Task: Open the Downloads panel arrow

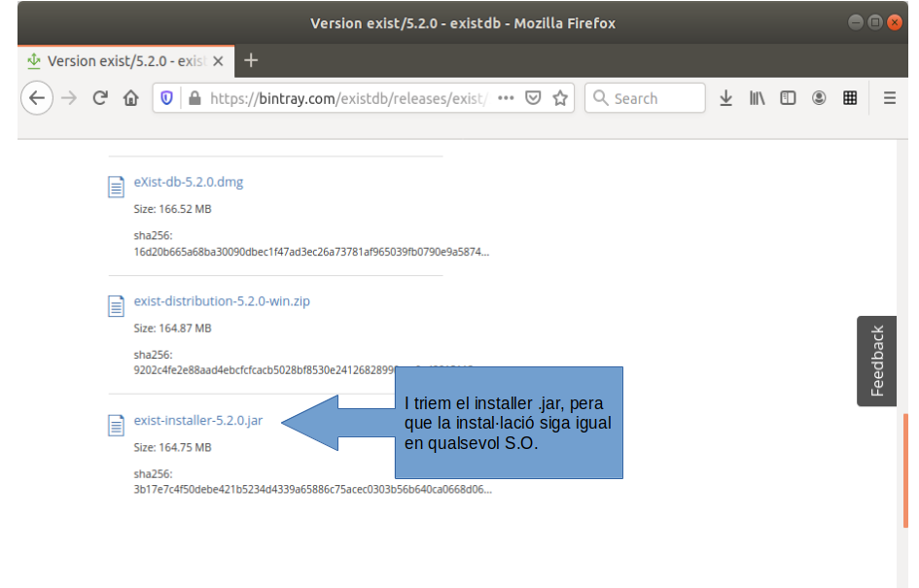Action: coord(725,98)
